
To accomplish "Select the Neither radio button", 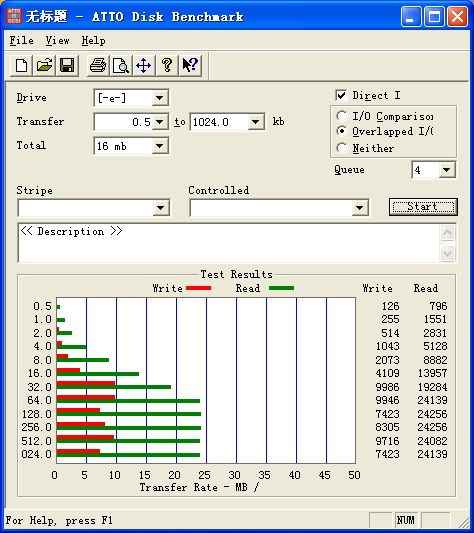I will (341, 148).
